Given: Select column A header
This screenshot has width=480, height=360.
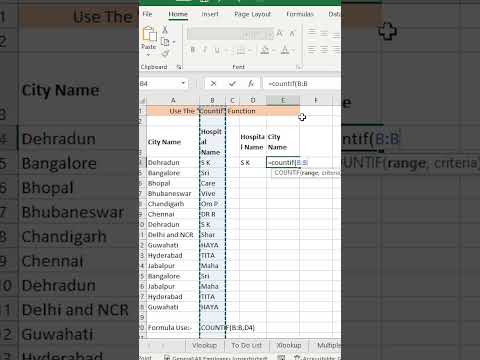Looking at the screenshot, I should click(x=173, y=100).
